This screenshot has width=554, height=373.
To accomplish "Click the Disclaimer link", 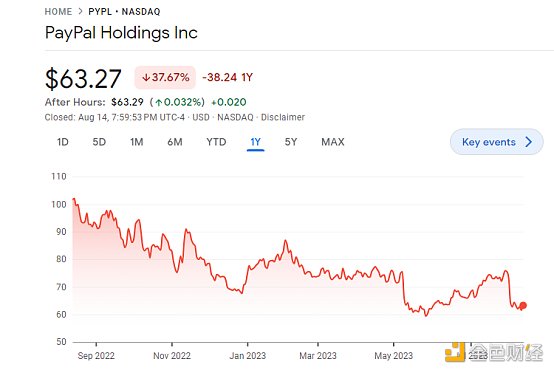I will [283, 117].
